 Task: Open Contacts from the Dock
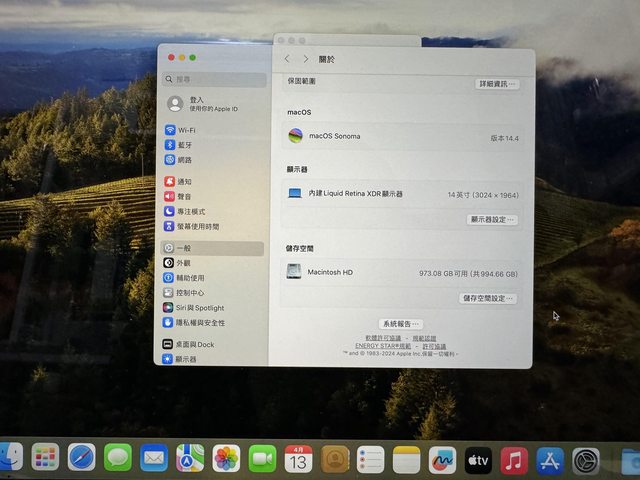point(334,459)
